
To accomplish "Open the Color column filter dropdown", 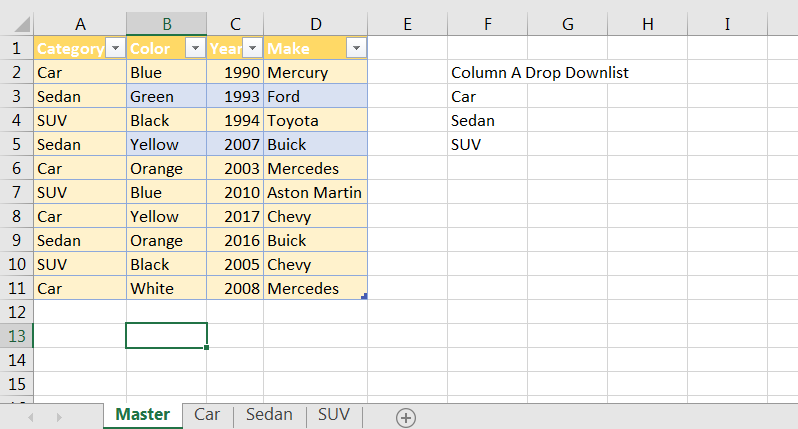I will pos(195,48).
